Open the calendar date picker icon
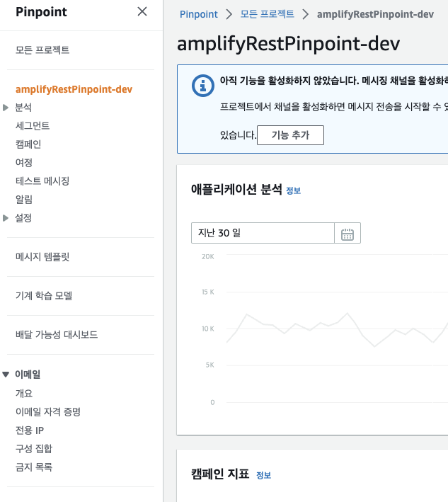448x502 pixels. (x=348, y=233)
